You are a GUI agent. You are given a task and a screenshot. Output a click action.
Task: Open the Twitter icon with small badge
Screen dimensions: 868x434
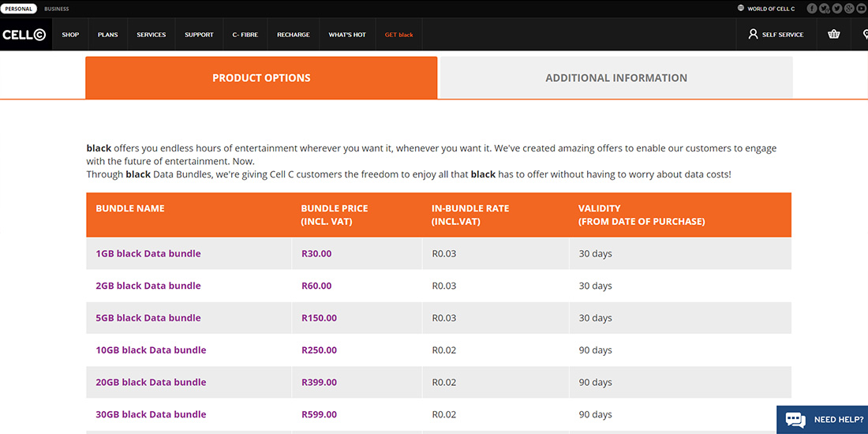[825, 9]
